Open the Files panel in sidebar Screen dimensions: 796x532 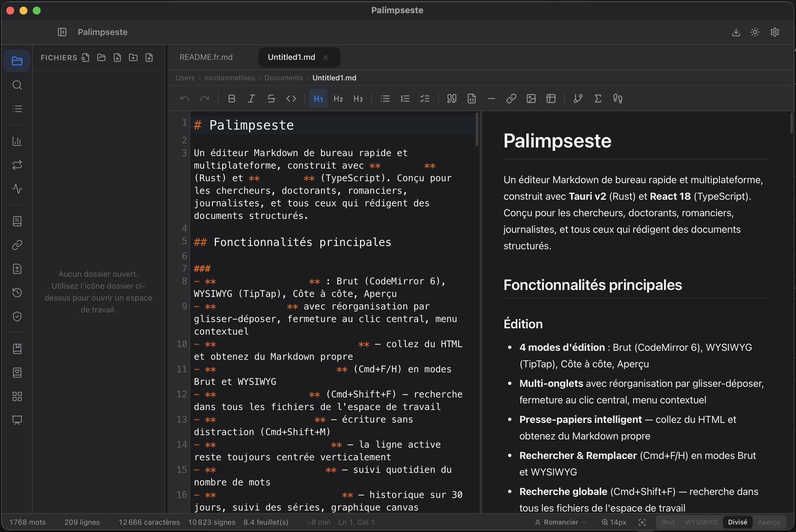coord(17,61)
